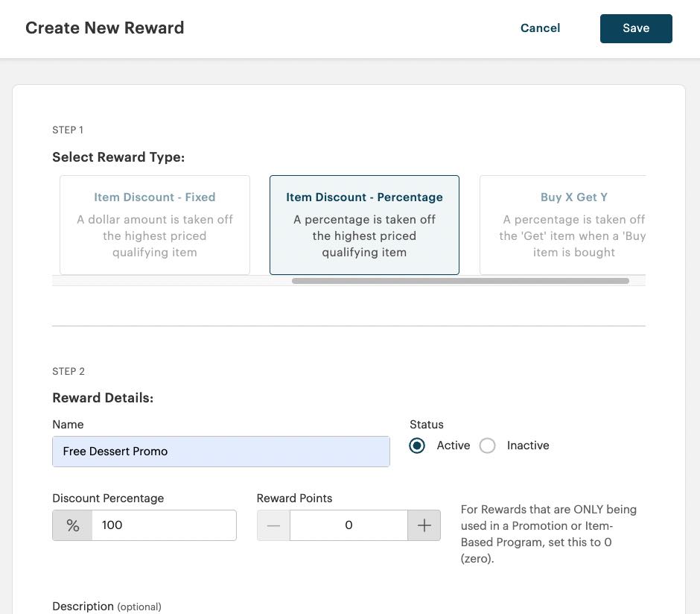Click the plus icon to increase Reward Points
The height and width of the screenshot is (614, 700).
click(424, 525)
